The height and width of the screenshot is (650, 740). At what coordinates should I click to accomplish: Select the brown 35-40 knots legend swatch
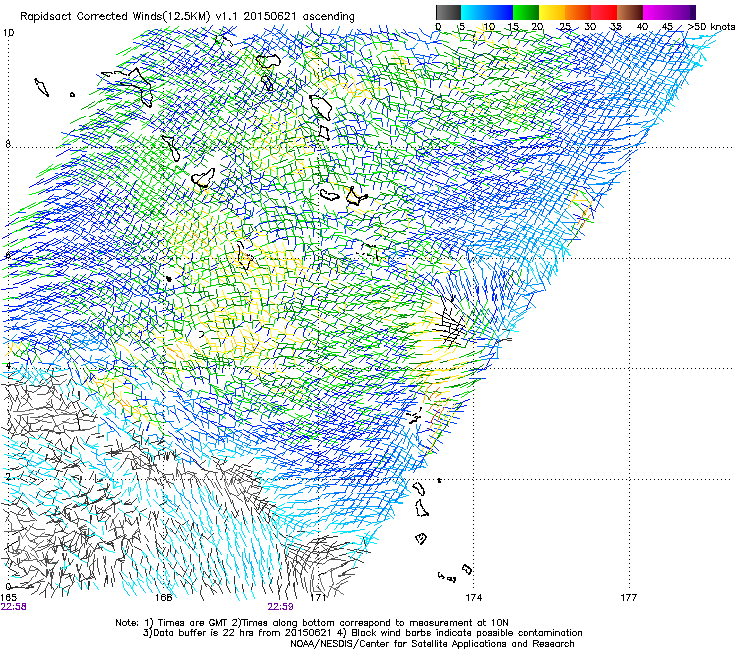(630, 12)
